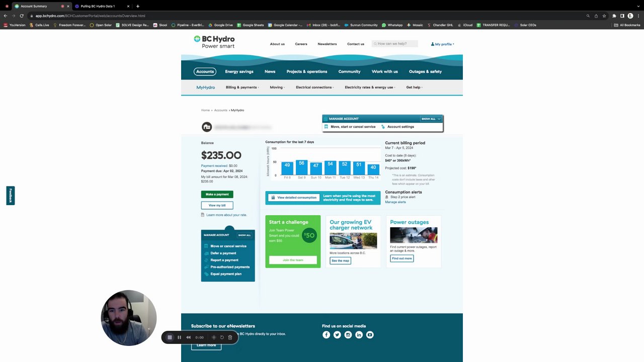Open Work with us nav item
Viewport: 644px width, 362px height.
385,71
